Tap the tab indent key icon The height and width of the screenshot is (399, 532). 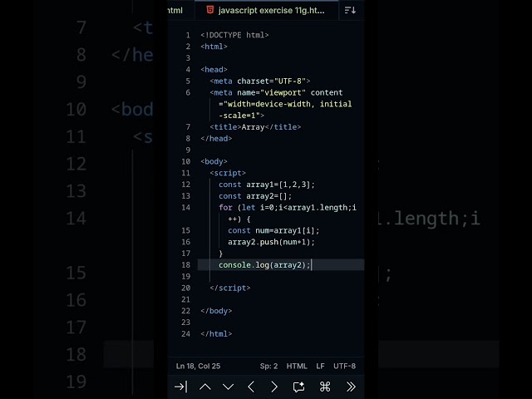180,387
